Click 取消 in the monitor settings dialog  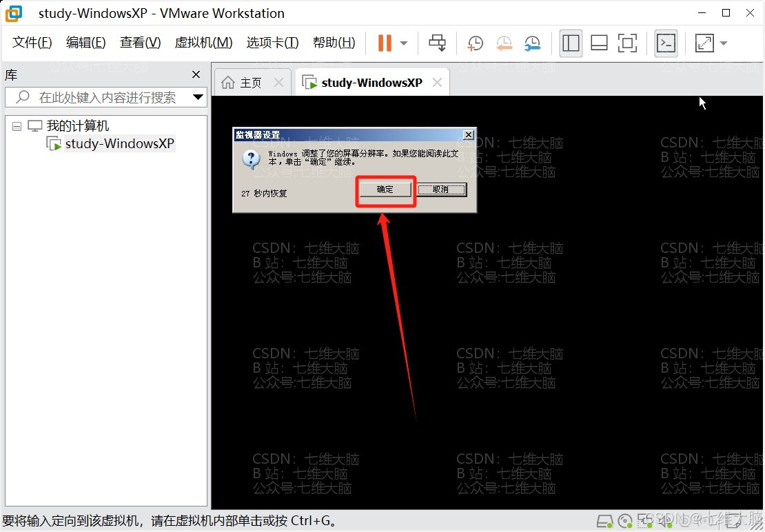pos(442,190)
